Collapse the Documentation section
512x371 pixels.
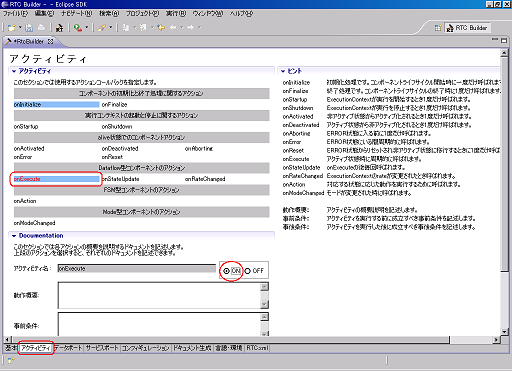tap(14, 236)
